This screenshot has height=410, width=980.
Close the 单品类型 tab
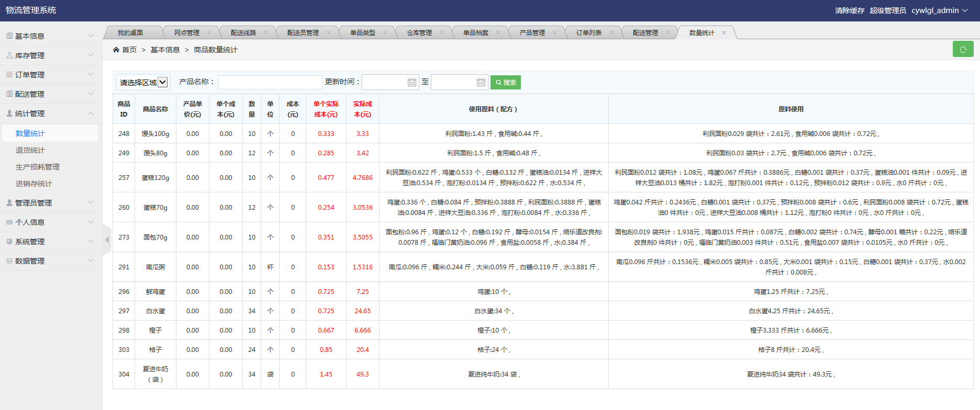(385, 32)
